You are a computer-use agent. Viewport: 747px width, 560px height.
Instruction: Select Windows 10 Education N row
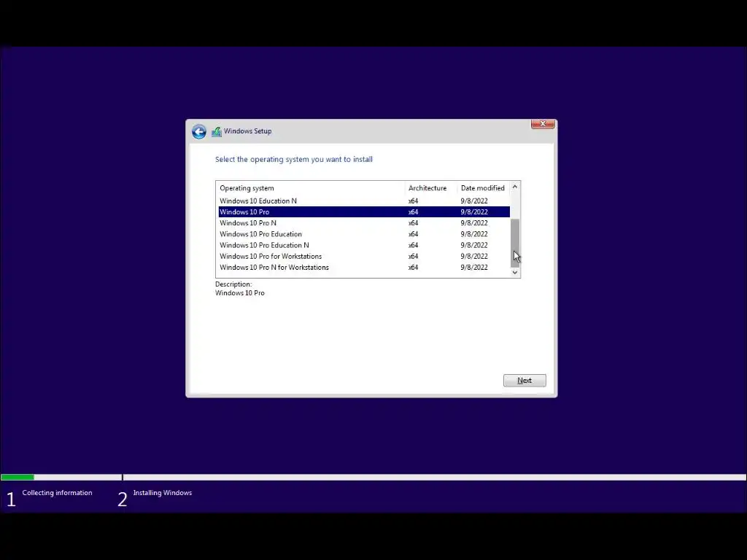click(364, 201)
